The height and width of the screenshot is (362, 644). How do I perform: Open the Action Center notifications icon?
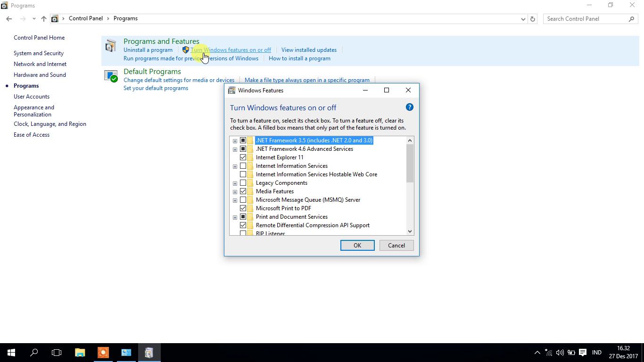click(x=583, y=353)
